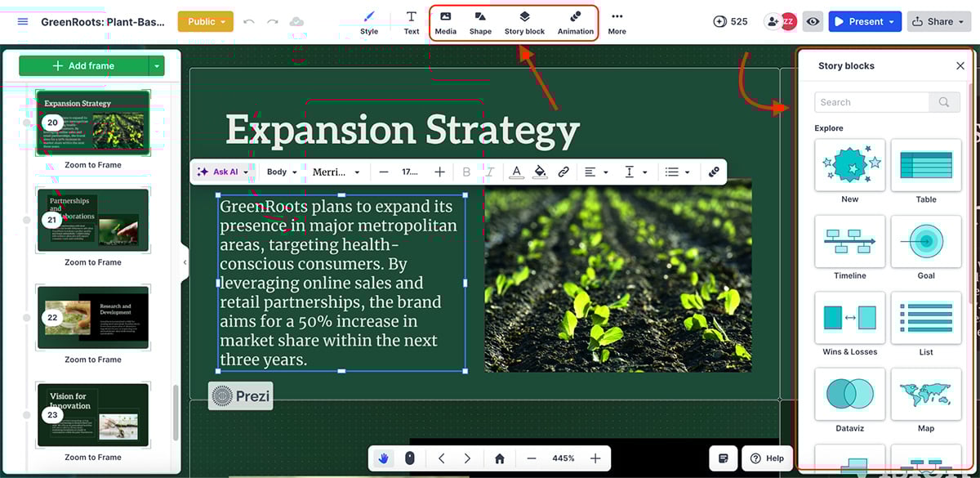Click the Story blocks search field
980x478 pixels.
point(871,101)
